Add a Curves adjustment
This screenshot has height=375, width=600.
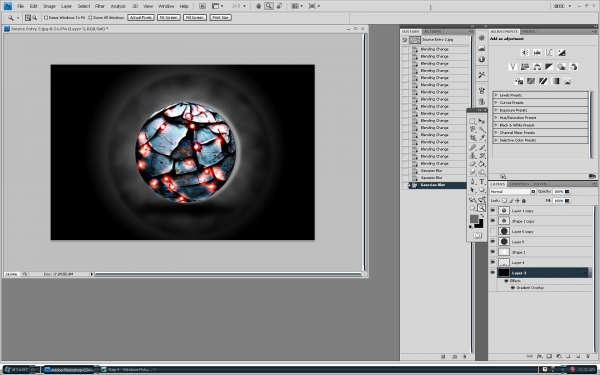(549, 52)
